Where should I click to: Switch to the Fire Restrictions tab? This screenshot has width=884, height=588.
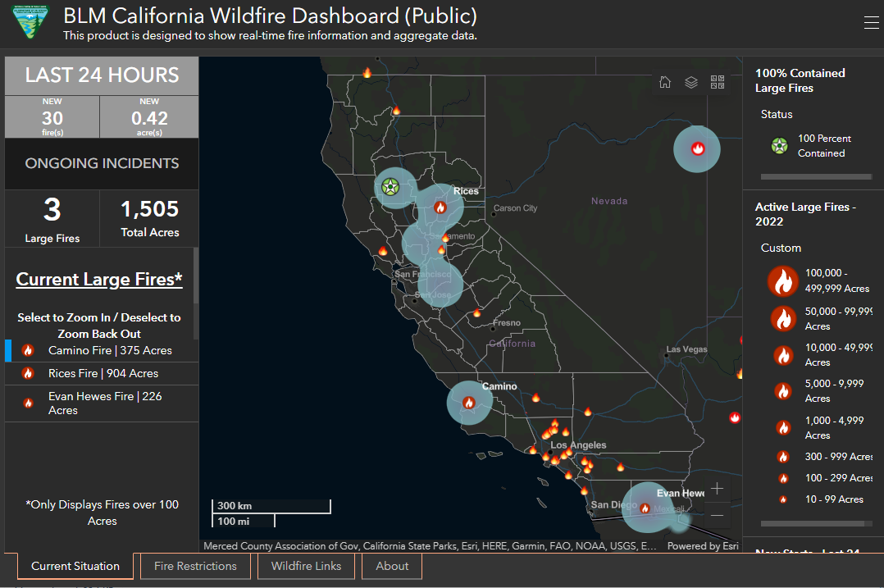[195, 566]
